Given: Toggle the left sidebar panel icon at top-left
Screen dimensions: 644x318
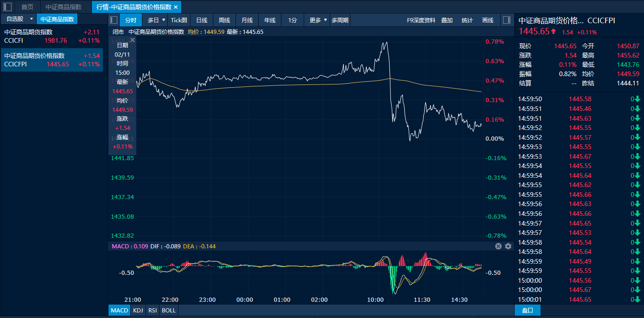Looking at the screenshot, I should point(7,7).
